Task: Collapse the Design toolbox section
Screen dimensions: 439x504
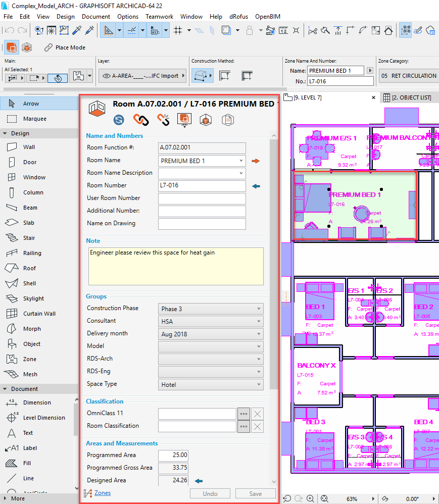Action: coord(5,133)
